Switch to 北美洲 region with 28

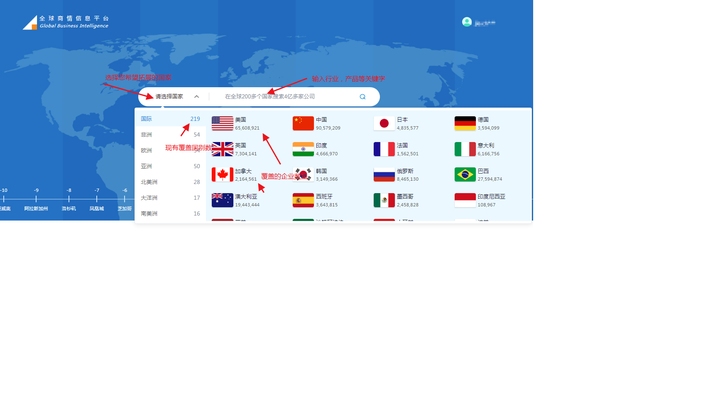[170, 182]
